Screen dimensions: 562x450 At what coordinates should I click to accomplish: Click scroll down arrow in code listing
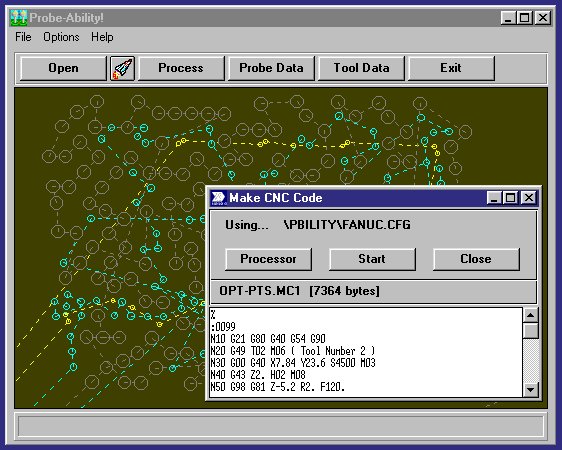pos(530,389)
